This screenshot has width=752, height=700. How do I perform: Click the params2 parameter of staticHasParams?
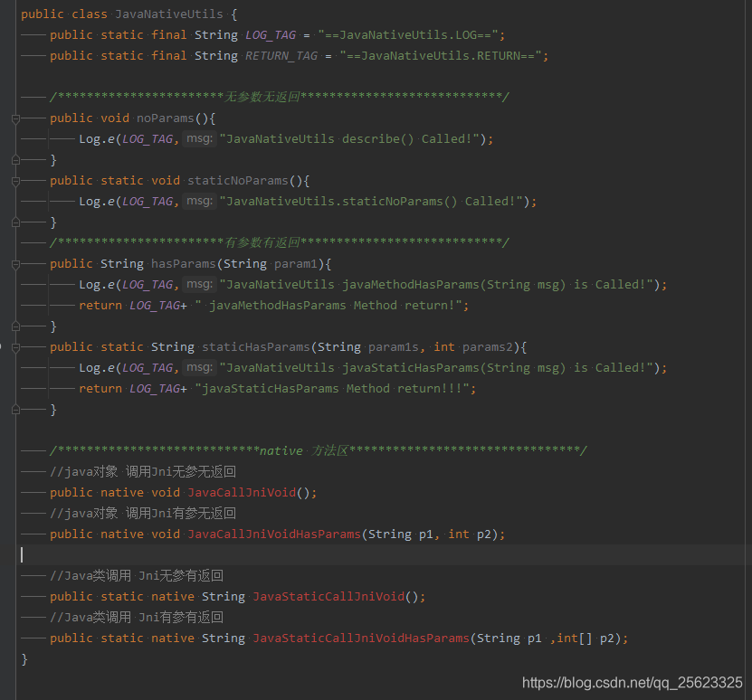point(488,347)
